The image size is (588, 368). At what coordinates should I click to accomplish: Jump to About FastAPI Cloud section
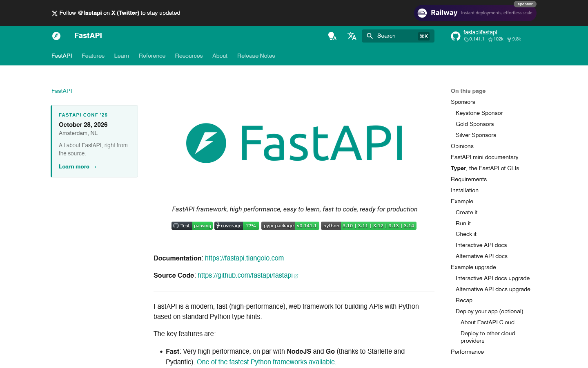488,322
